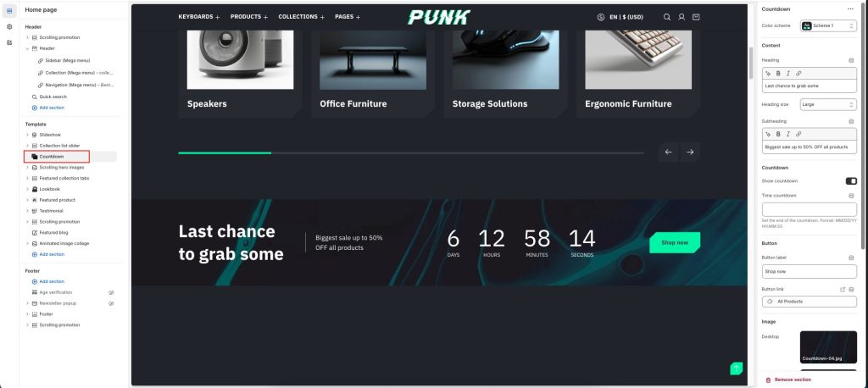The width and height of the screenshot is (868, 388).
Task: Toggle bold in Subheading editor toolbar
Action: click(778, 134)
